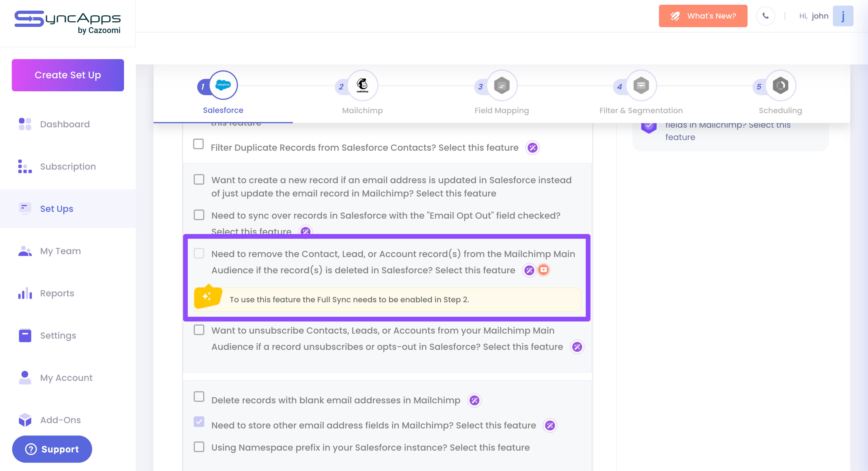Enable Filter Duplicate Records from Salesforce Contacts
The image size is (868, 471).
pos(198,144)
